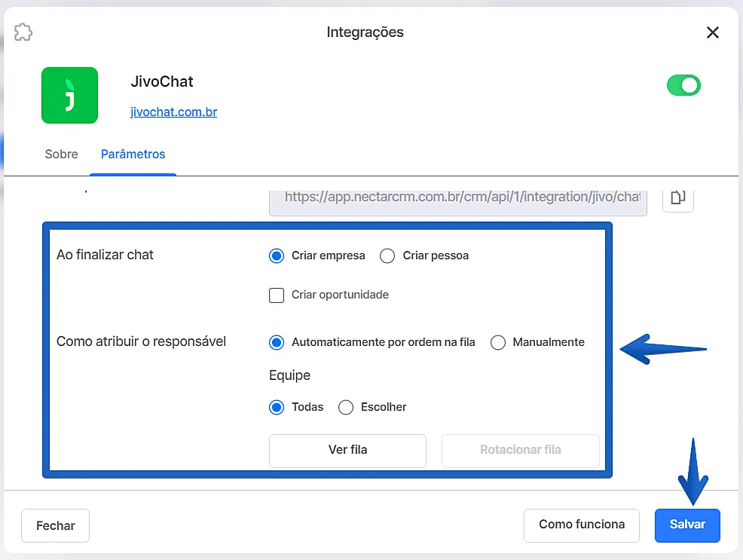
Task: Switch to the Sobre tab
Action: tap(61, 154)
